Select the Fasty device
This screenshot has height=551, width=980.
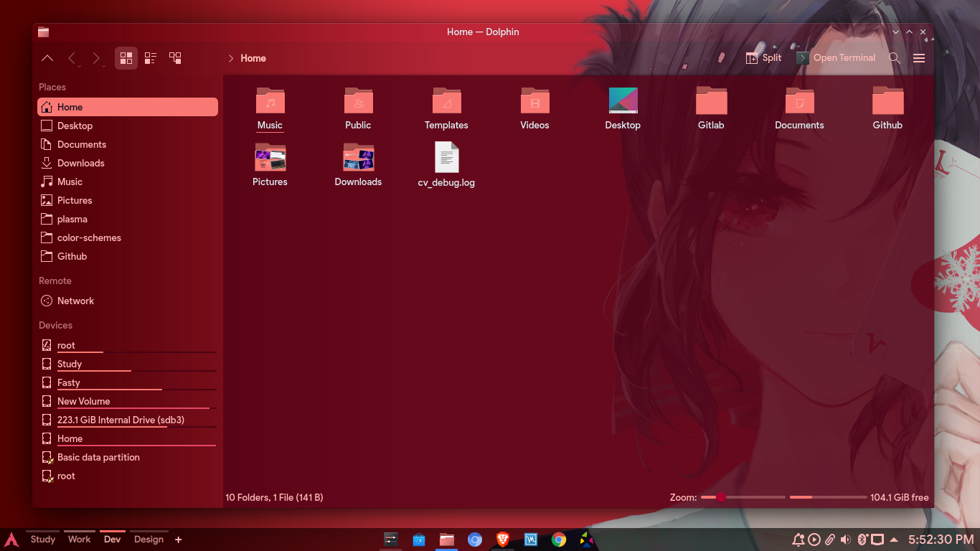click(x=128, y=382)
